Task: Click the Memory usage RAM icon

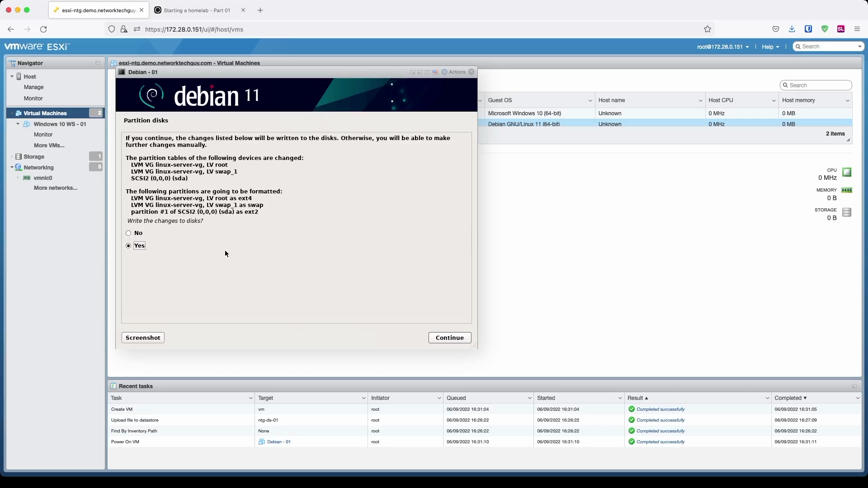Action: [847, 190]
